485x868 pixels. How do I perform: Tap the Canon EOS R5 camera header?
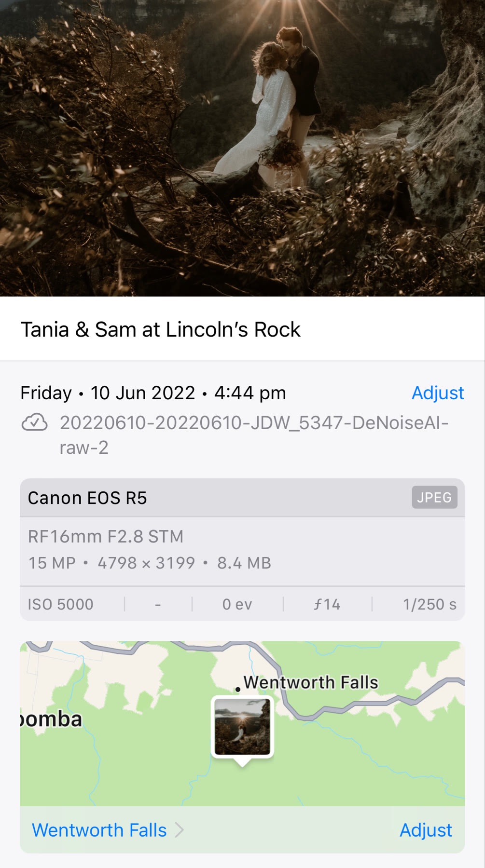(87, 498)
